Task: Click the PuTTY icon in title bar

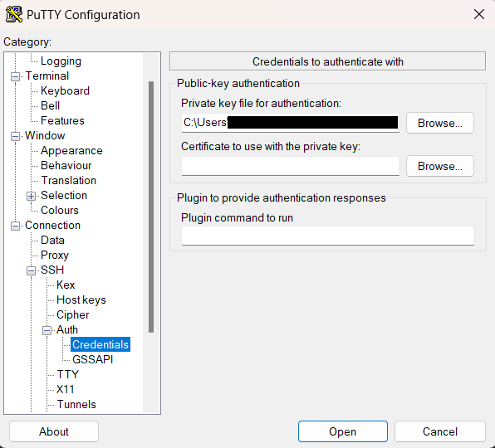Action: point(14,14)
